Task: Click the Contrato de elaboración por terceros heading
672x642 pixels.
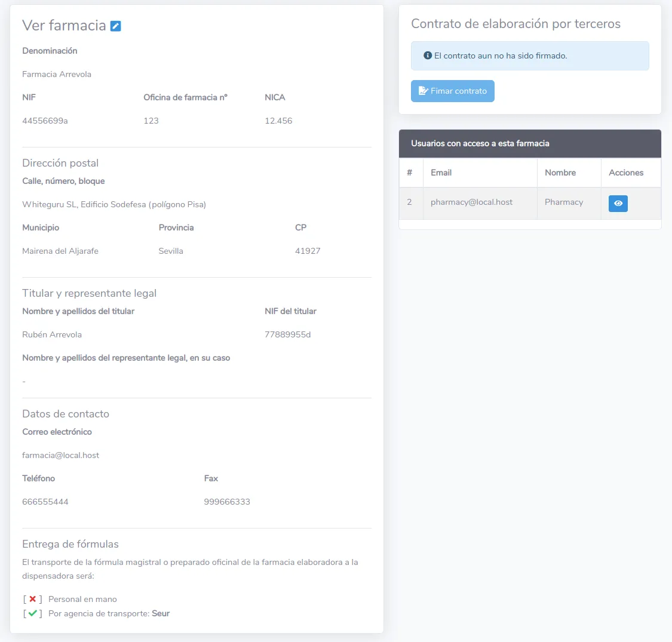Action: 515,23
